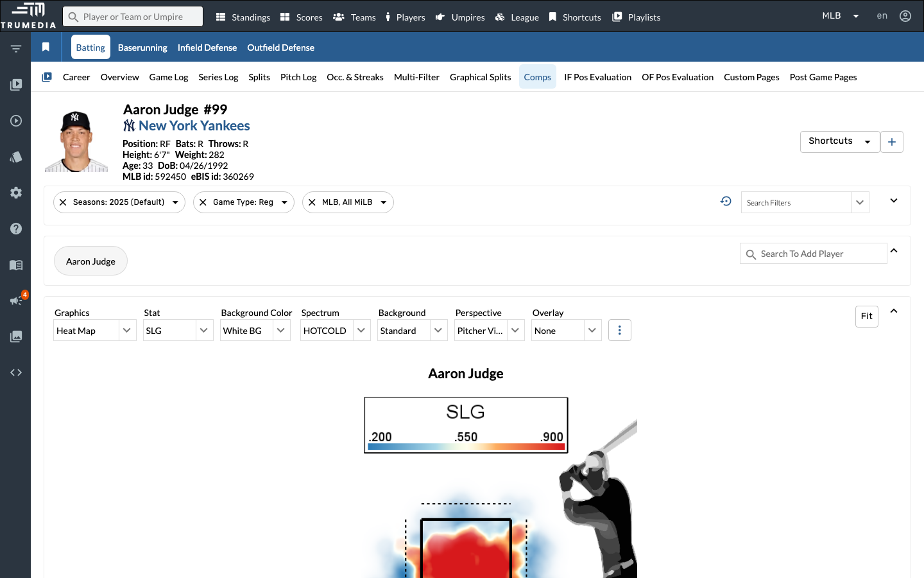The height and width of the screenshot is (578, 924).
Task: Open the sidebar settings gear
Action: pyautogui.click(x=16, y=193)
